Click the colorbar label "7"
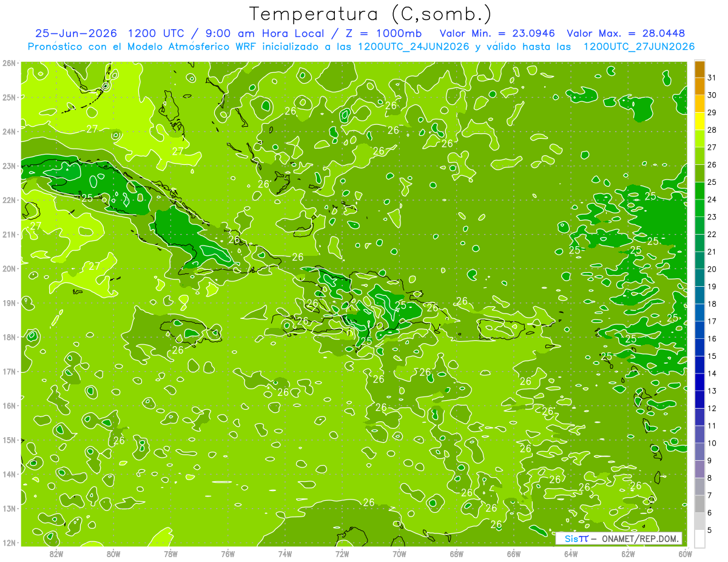This screenshot has width=728, height=562. (709, 495)
